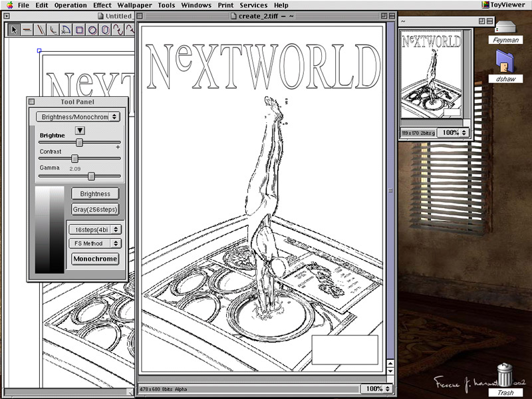Select the diagonal line tool in Untitled toolbar
The width and height of the screenshot is (532, 399).
[x=40, y=30]
